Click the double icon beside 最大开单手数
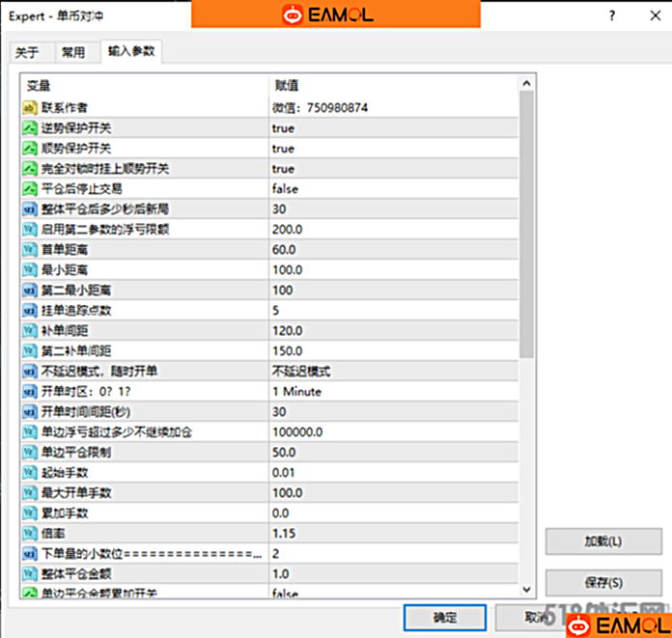 30,493
